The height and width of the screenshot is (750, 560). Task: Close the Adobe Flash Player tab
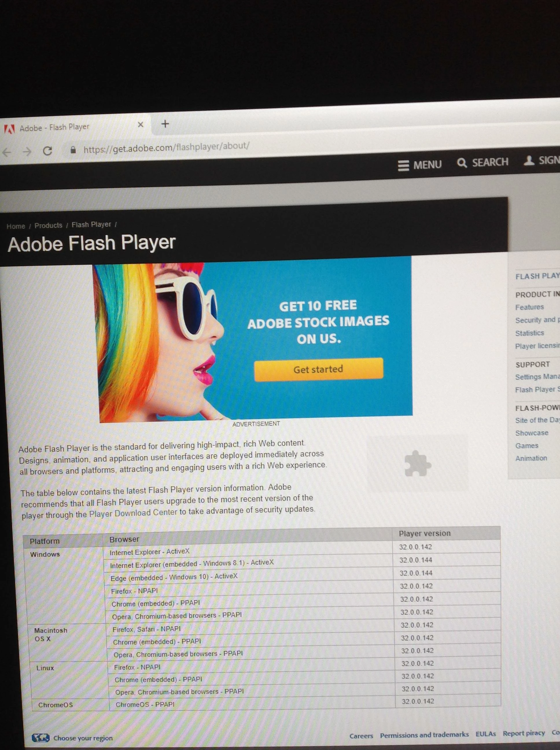coord(141,124)
